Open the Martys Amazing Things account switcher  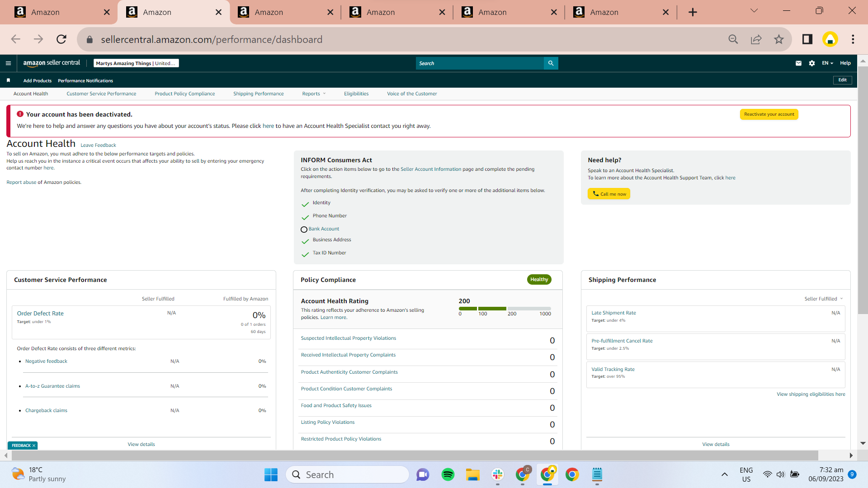(136, 63)
